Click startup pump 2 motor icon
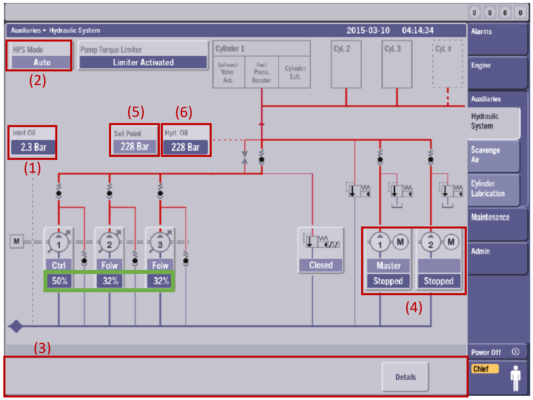This screenshot has height=400, width=533. (451, 242)
